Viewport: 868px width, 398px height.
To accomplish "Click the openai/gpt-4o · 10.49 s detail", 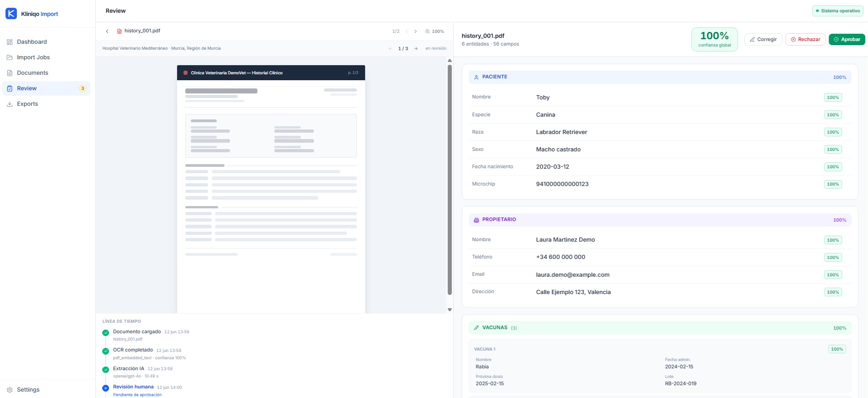I will click(x=136, y=377).
